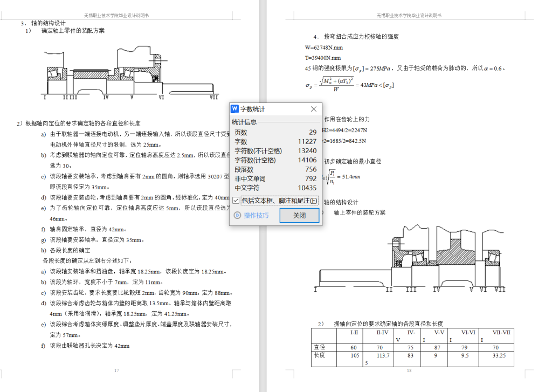552x392 pixels.
Task: Click the shaft assembly diagram on page 17
Action: (x=130, y=73)
